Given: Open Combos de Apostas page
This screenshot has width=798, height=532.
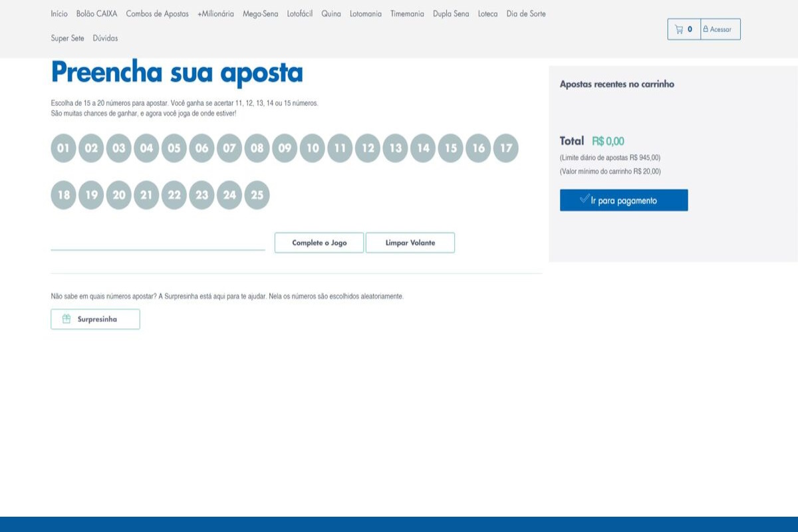Looking at the screenshot, I should tap(157, 14).
